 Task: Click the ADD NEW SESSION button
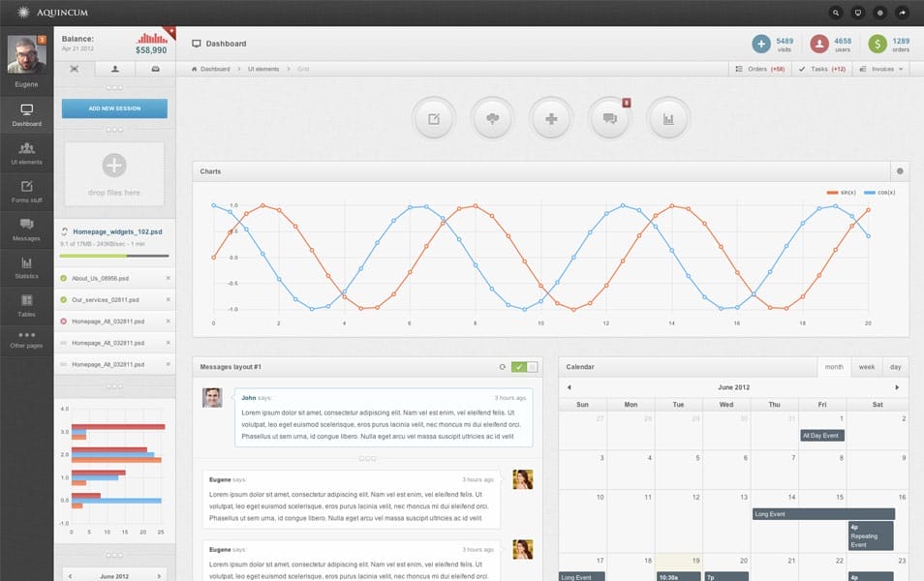tap(113, 108)
